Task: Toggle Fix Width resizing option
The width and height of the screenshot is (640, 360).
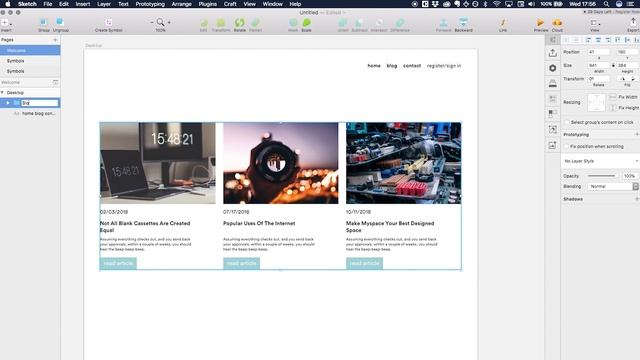Action: [x=613, y=97]
